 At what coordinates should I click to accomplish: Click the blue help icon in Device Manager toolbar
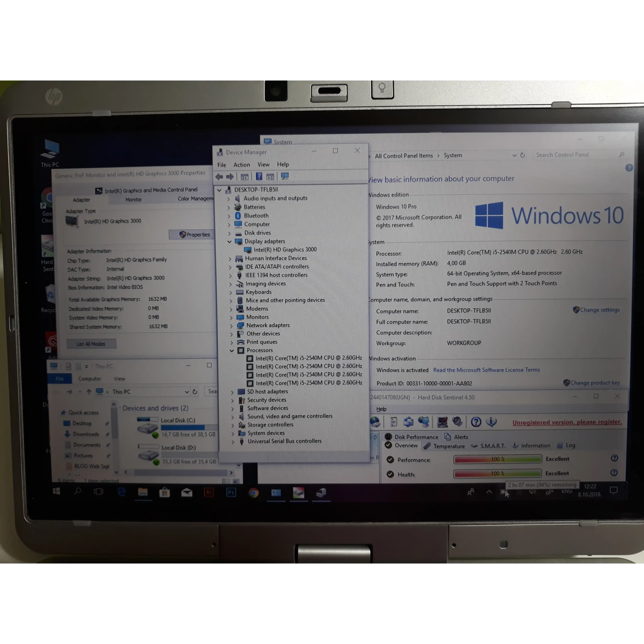point(259,176)
